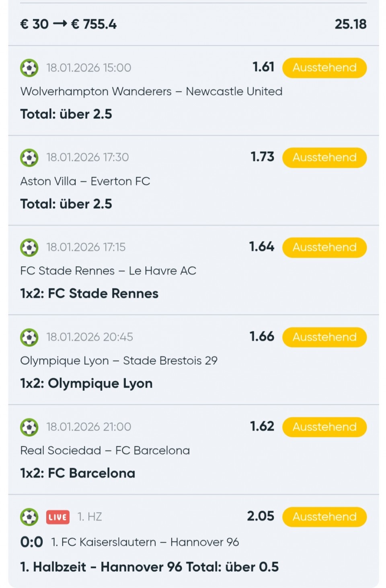
Task: Tap Ausstehend status for Barcelona bet
Action: (324, 427)
